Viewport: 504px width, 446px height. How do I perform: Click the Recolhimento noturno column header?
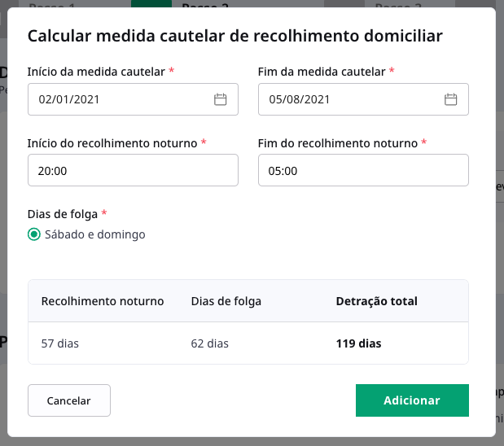tap(103, 301)
